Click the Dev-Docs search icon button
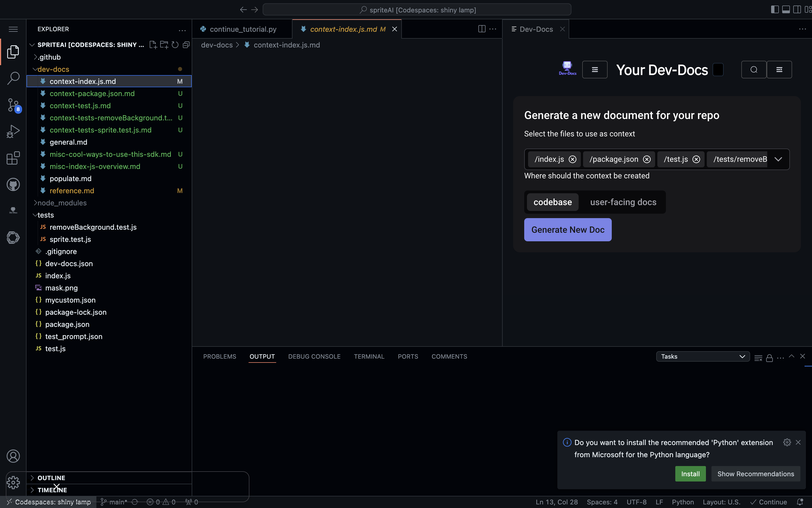812x508 pixels. pyautogui.click(x=753, y=70)
